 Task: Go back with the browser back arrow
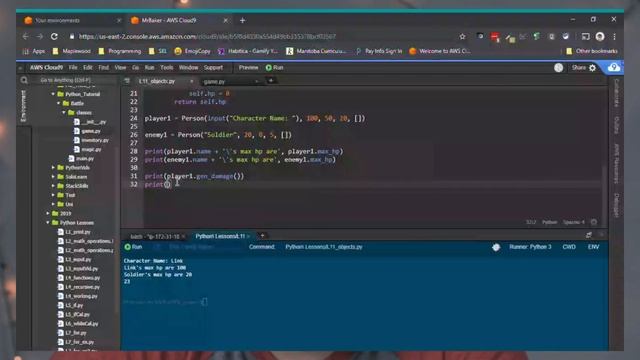coord(25,37)
